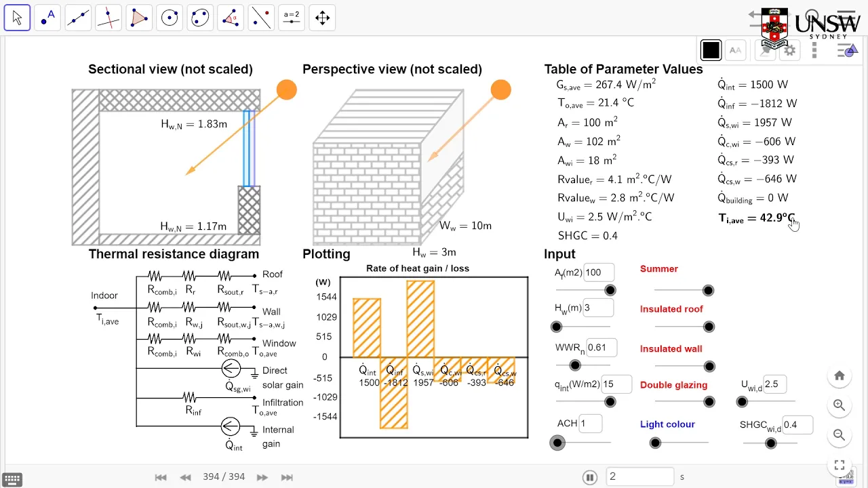This screenshot has height=488, width=868.
Task: Toggle the Insulated wall switch
Action: [709, 367]
